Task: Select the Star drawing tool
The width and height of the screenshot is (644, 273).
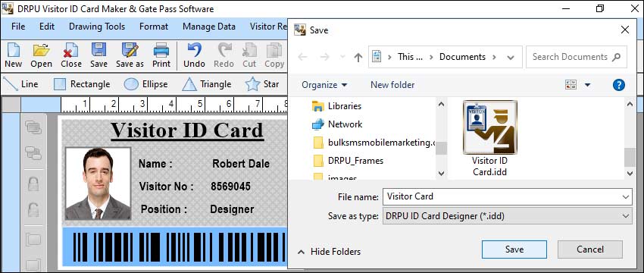Action: click(x=262, y=84)
